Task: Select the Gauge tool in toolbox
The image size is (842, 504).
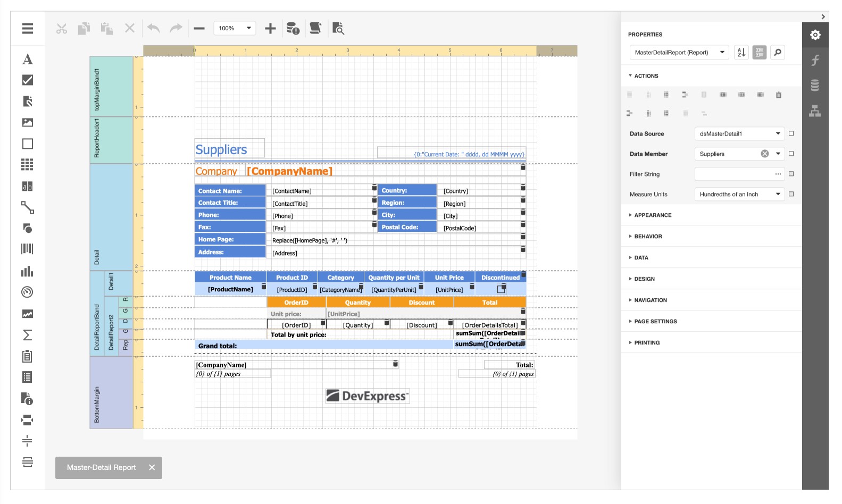Action: [x=28, y=292]
